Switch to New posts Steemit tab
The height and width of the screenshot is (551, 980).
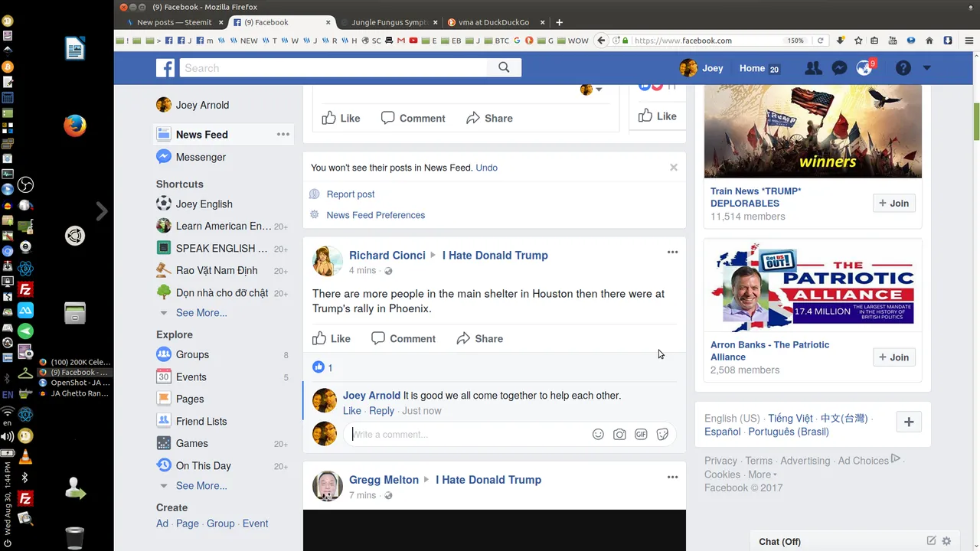click(x=175, y=22)
